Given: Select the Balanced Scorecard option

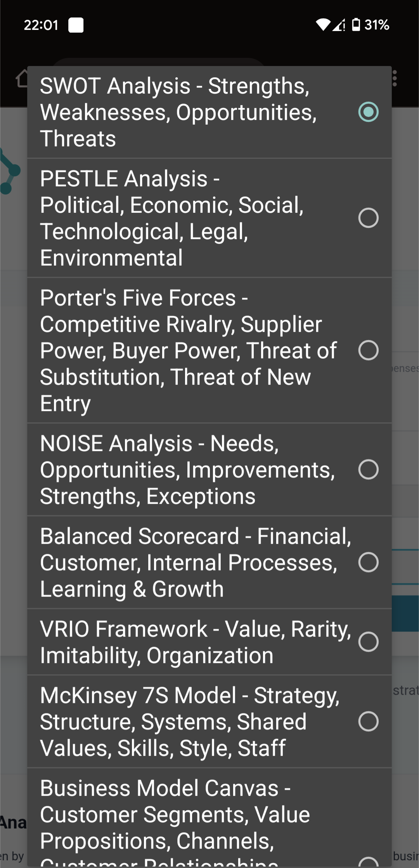Looking at the screenshot, I should (369, 562).
